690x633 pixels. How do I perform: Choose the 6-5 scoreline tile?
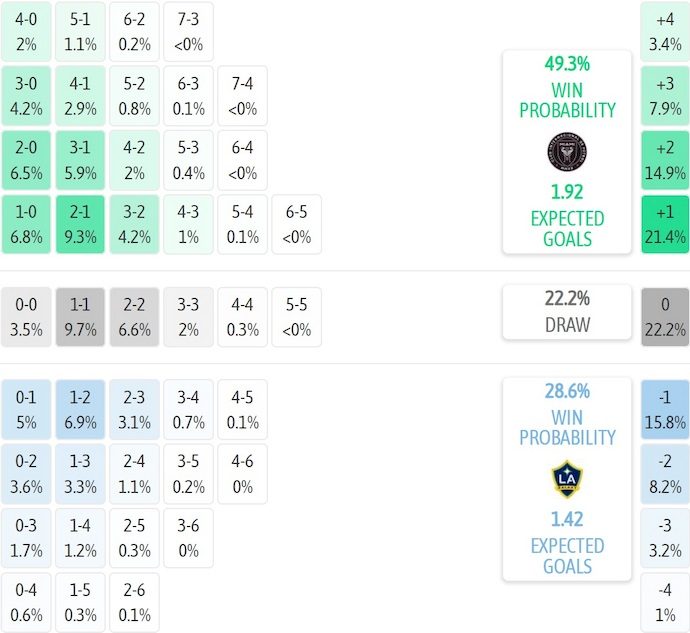click(x=297, y=224)
